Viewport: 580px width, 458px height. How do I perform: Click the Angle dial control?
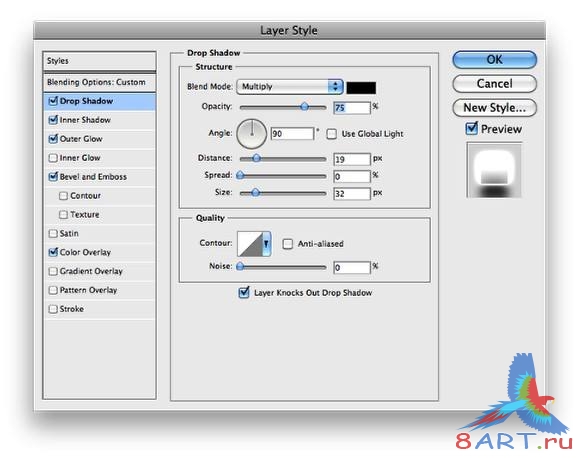tap(252, 134)
